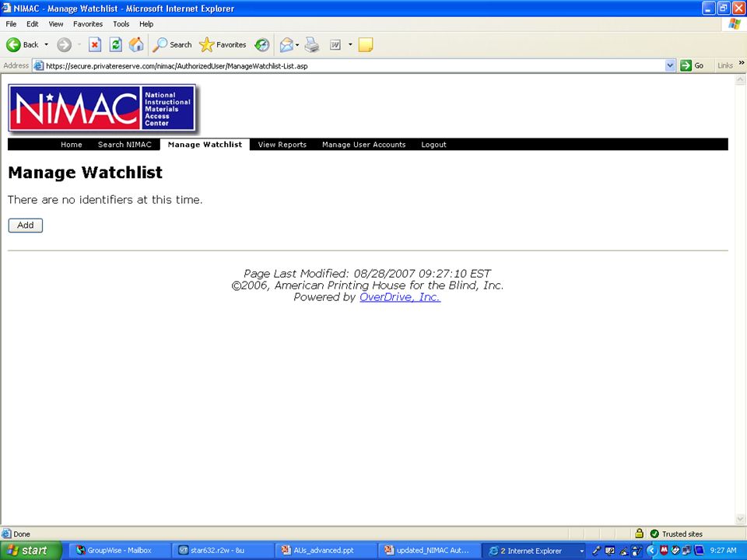The image size is (747, 560).
Task: Print the page with the printer icon
Action: pyautogui.click(x=312, y=45)
